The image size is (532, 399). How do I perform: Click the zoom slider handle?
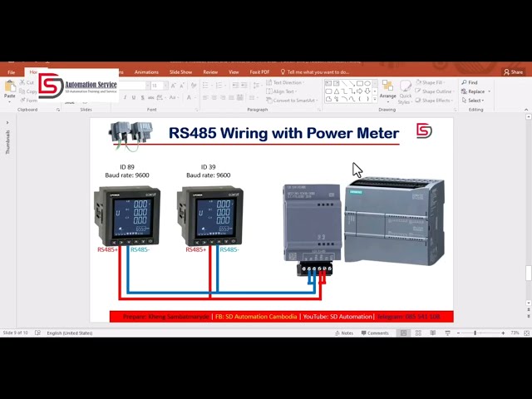pyautogui.click(x=475, y=333)
